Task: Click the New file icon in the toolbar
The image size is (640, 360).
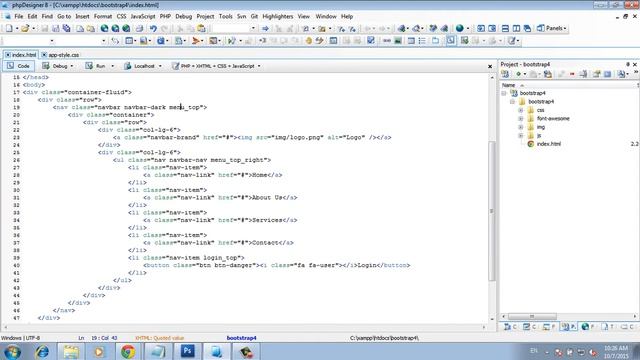Action: 9,28
